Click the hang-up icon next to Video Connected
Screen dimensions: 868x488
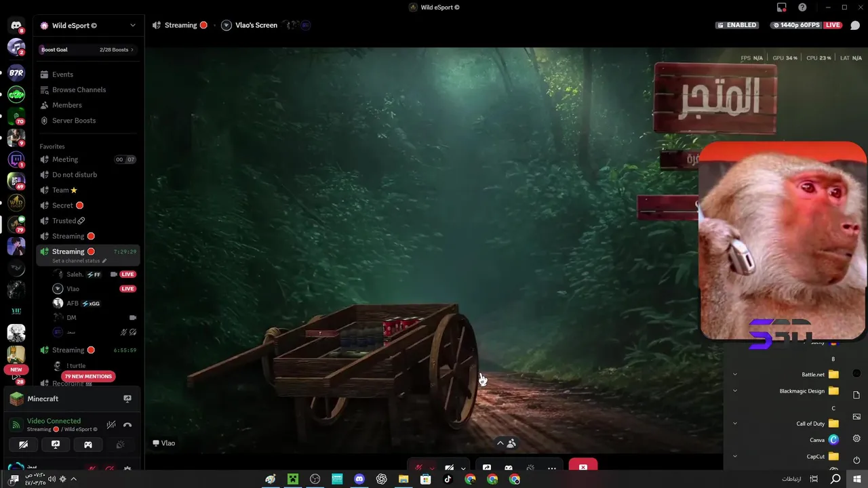tap(127, 425)
